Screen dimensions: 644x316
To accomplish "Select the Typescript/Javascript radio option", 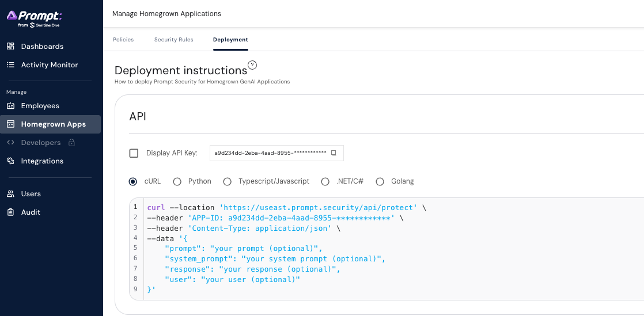I will (228, 181).
